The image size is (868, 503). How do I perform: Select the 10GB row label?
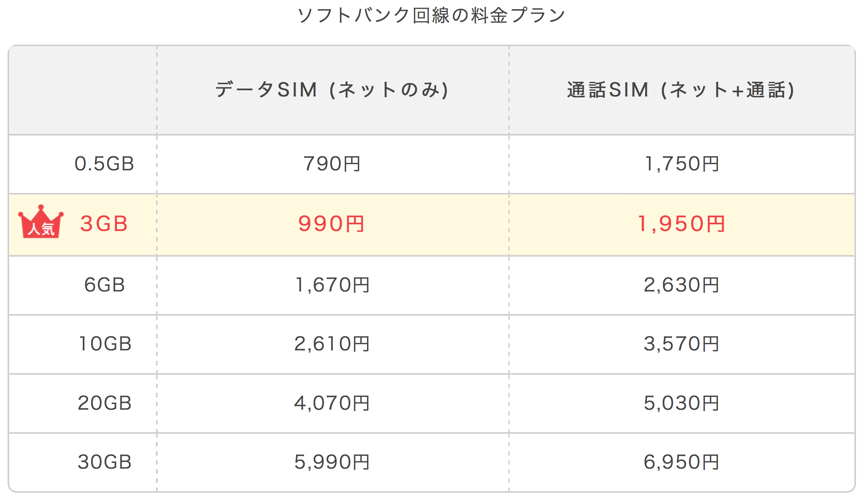(105, 344)
